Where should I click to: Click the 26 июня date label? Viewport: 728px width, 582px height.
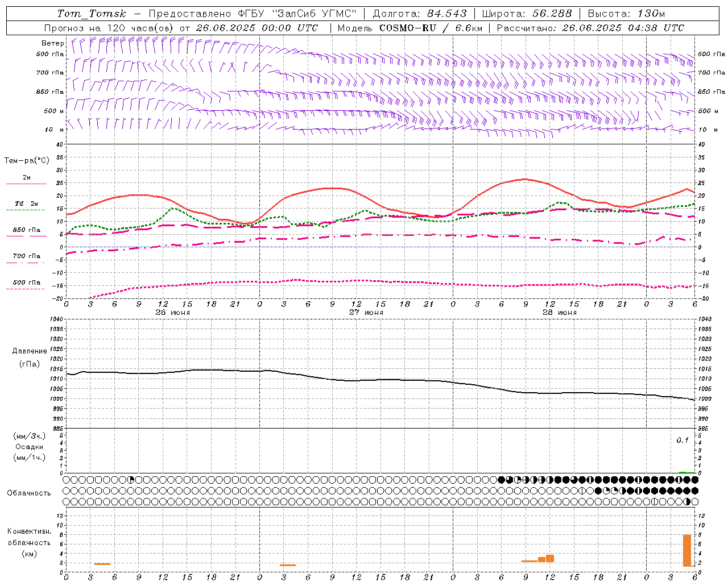pyautogui.click(x=173, y=313)
